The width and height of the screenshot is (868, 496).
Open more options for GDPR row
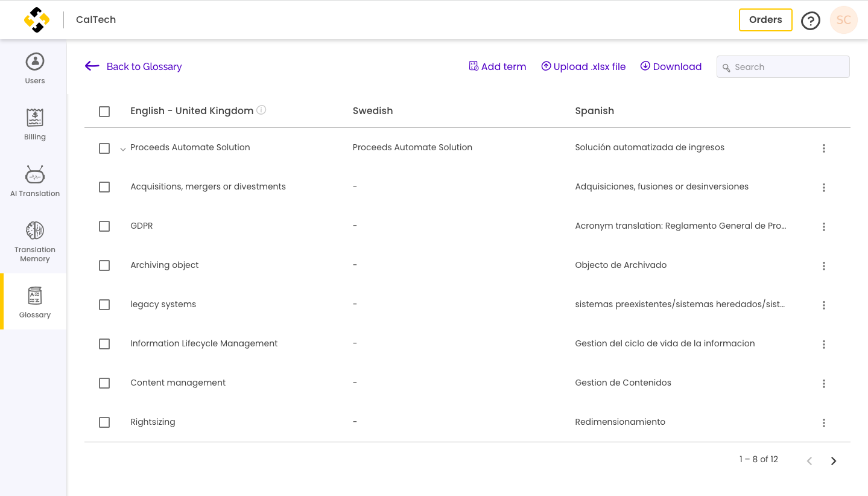coord(824,227)
